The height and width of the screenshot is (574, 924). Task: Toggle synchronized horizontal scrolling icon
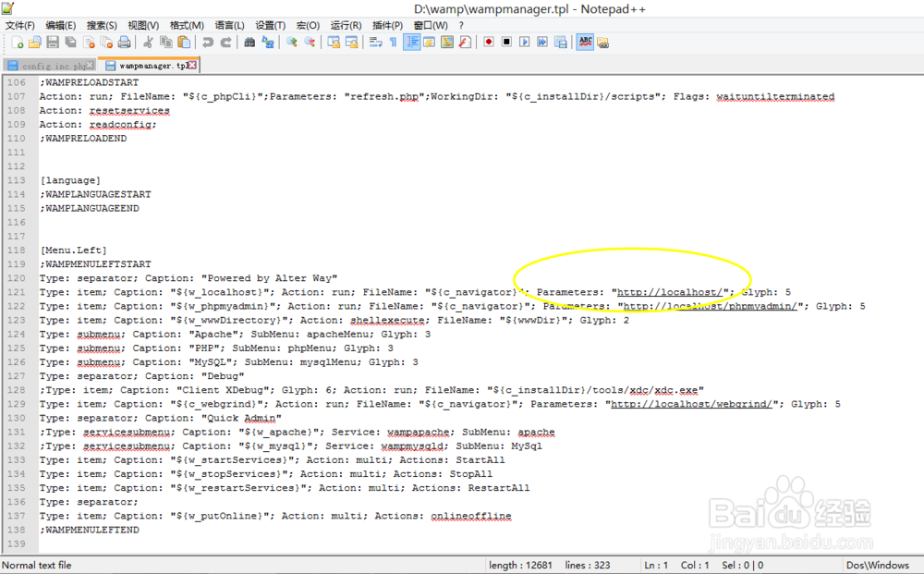352,42
